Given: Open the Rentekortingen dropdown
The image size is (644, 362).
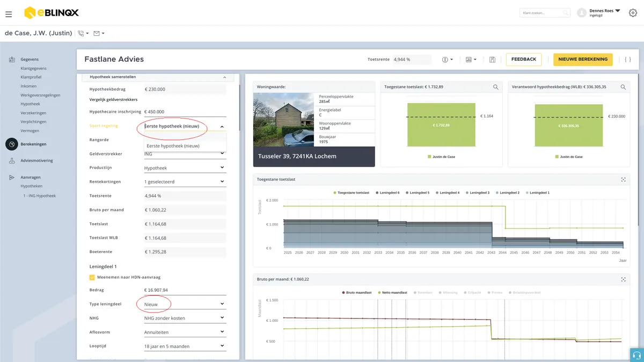Looking at the screenshot, I should [x=184, y=182].
